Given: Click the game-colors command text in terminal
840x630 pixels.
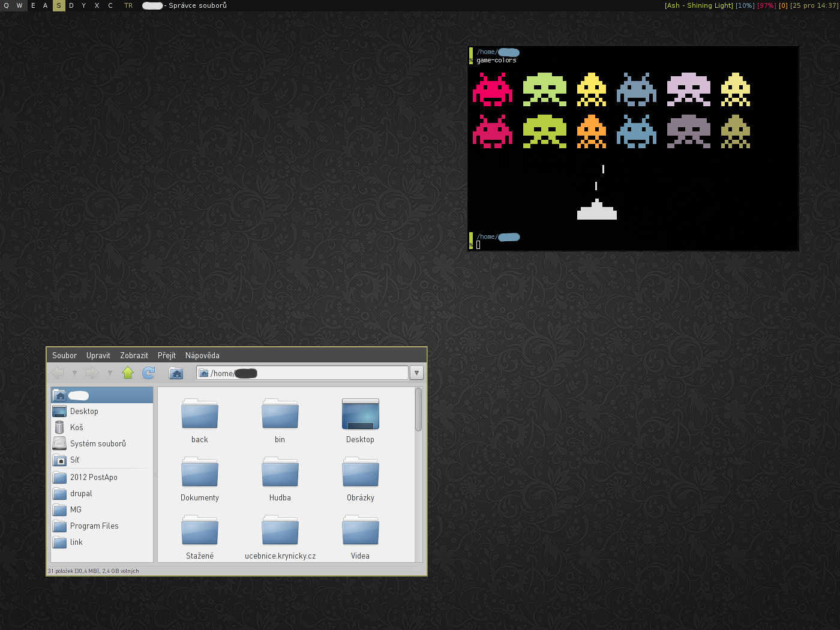Looking at the screenshot, I should click(x=496, y=61).
